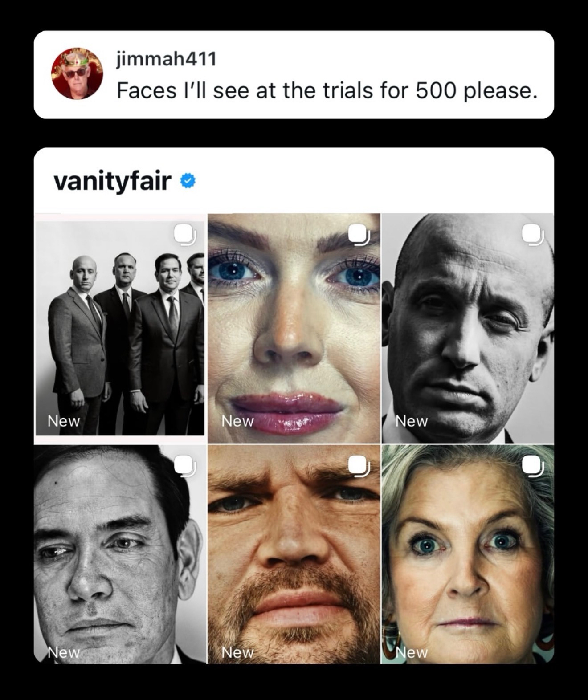This screenshot has height=700, width=588.
Task: Click the New label on bald man portrait
Action: 412,421
